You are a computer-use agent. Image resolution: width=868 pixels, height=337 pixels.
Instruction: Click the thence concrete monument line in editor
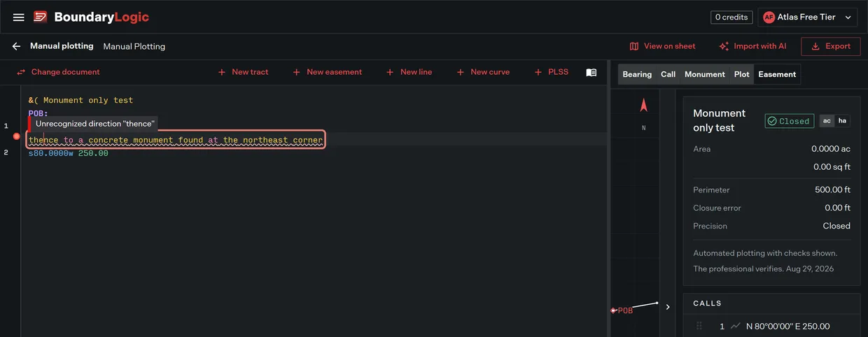coord(176,140)
